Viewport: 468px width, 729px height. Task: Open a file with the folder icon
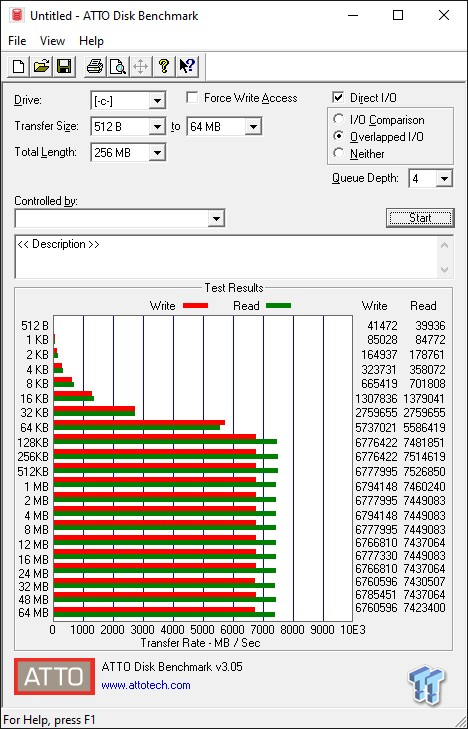pyautogui.click(x=41, y=66)
